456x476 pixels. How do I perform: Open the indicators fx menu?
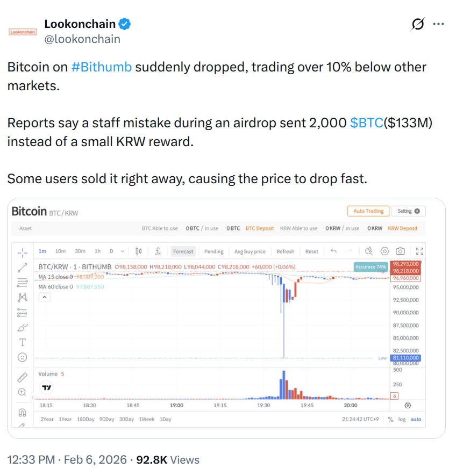click(x=158, y=251)
